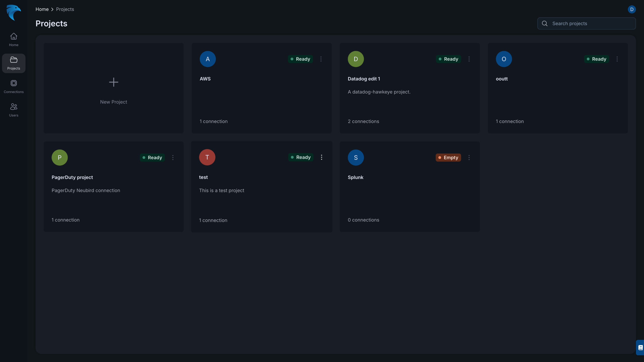Image resolution: width=644 pixels, height=362 pixels.
Task: Open the user avatar D at top right
Action: pos(631,9)
